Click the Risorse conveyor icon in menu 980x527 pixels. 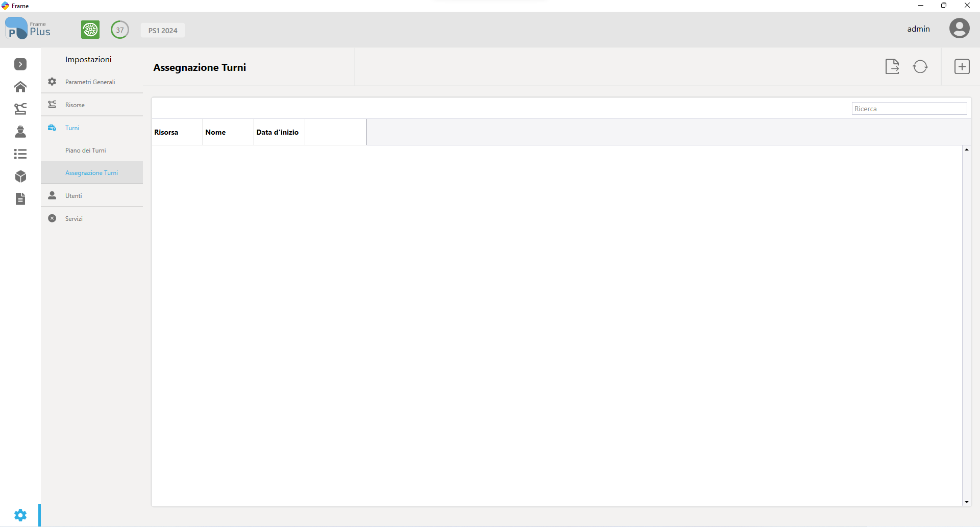click(52, 105)
